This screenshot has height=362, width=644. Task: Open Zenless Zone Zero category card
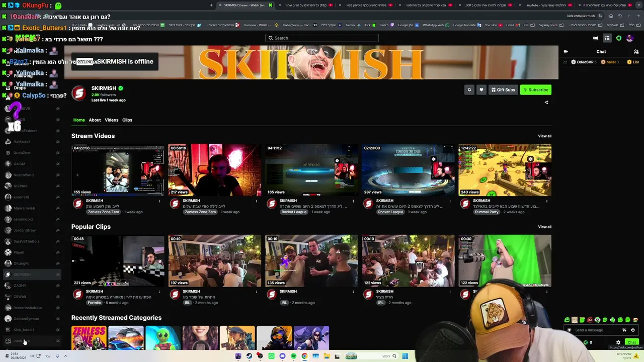click(89, 338)
